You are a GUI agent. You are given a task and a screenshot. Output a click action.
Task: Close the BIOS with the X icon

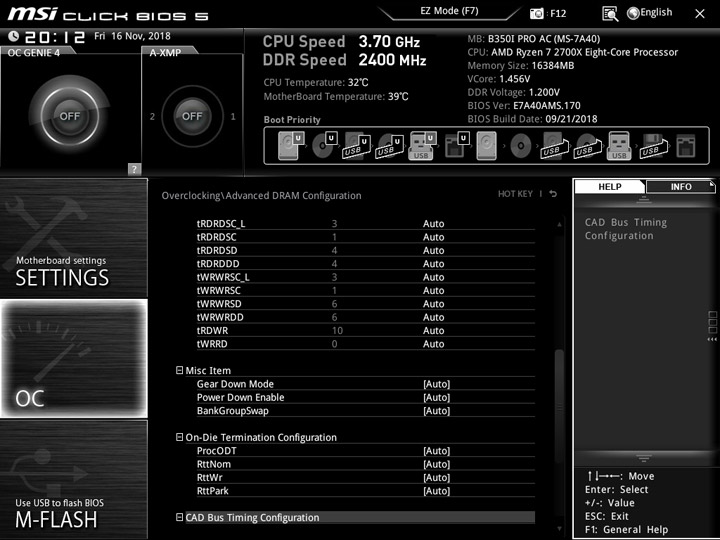700,14
